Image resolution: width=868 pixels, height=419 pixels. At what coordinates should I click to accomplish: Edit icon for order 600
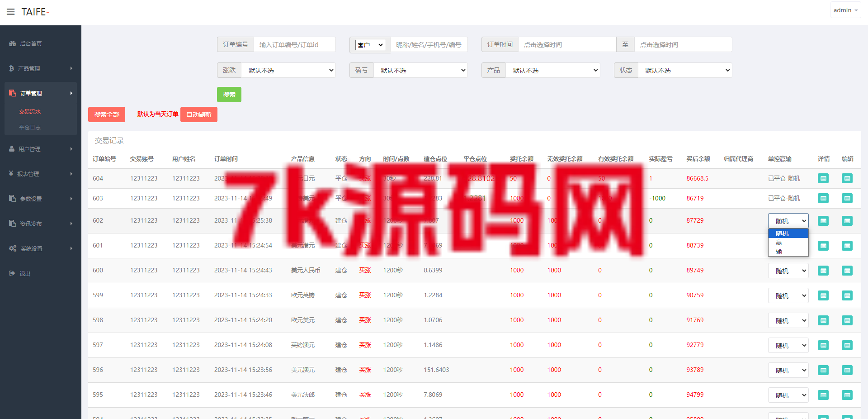847,271
